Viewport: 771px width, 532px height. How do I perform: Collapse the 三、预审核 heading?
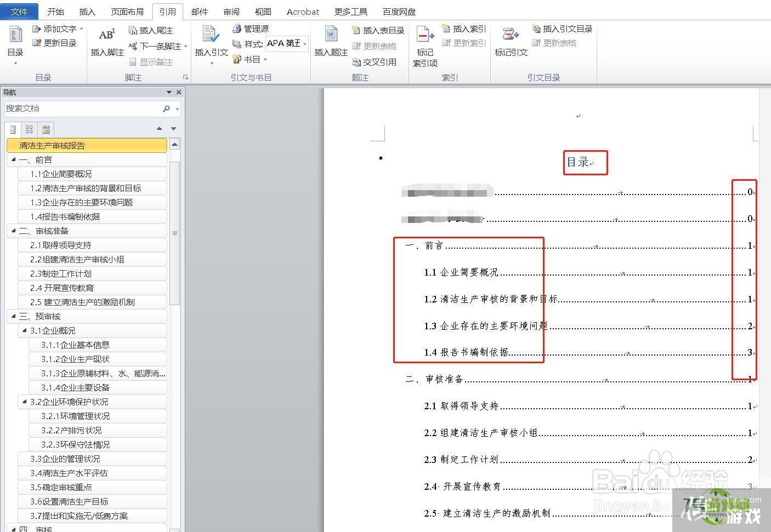tap(14, 316)
